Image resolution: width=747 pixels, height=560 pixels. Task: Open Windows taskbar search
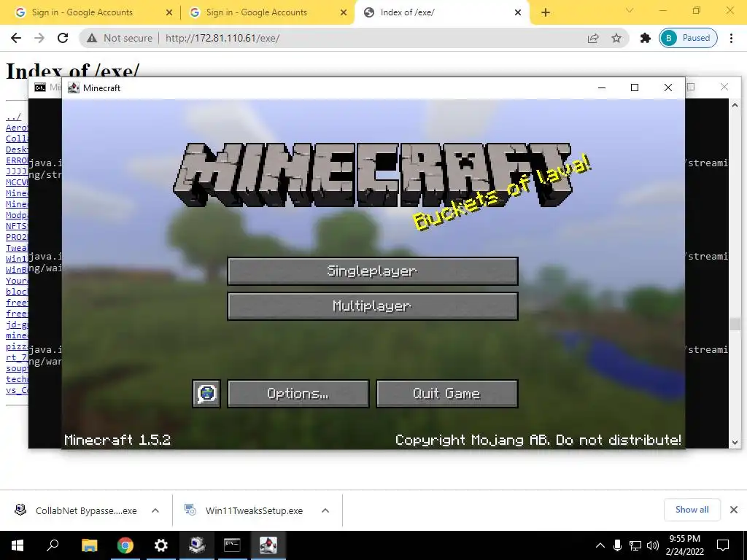tap(53, 545)
